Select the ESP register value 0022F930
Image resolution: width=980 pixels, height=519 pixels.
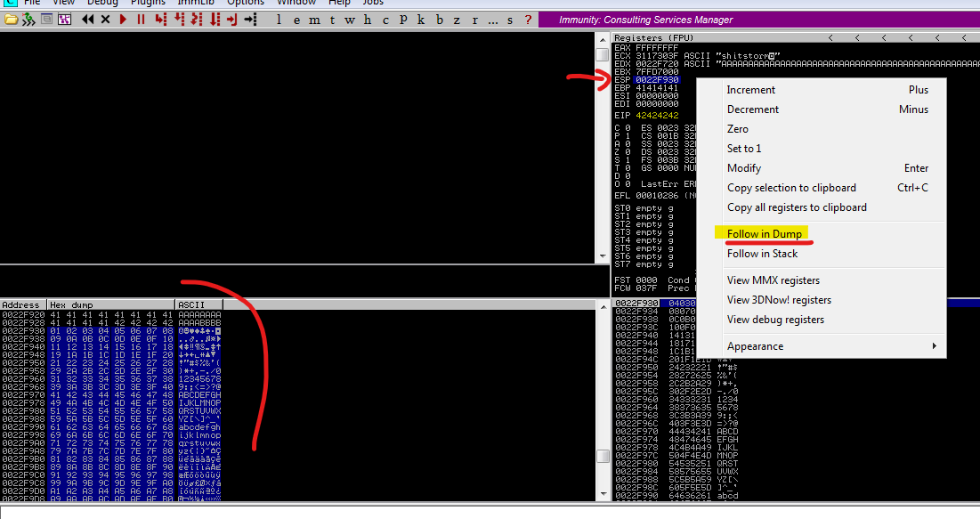coord(657,80)
